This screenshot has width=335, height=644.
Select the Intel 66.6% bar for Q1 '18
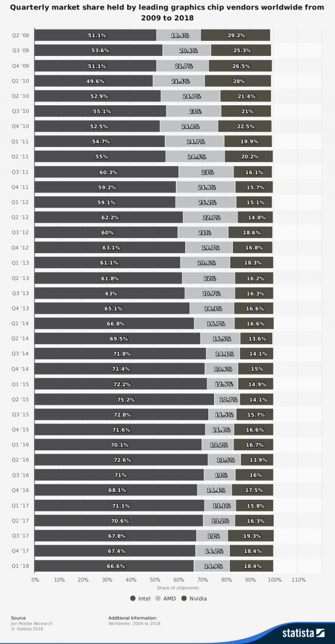[x=114, y=566]
